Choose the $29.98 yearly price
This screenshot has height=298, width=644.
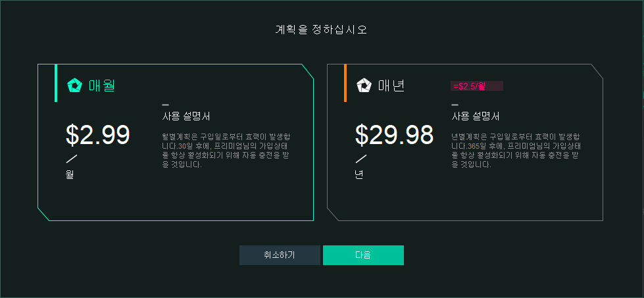pos(394,135)
